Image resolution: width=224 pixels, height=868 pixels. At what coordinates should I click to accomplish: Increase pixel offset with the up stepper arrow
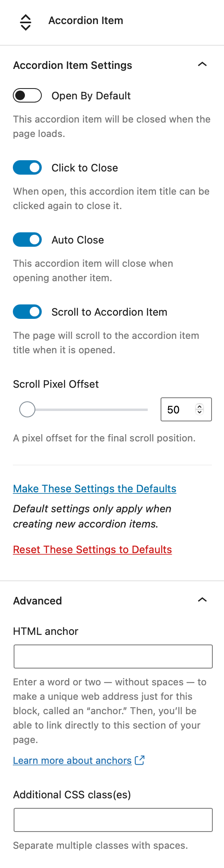(x=200, y=407)
